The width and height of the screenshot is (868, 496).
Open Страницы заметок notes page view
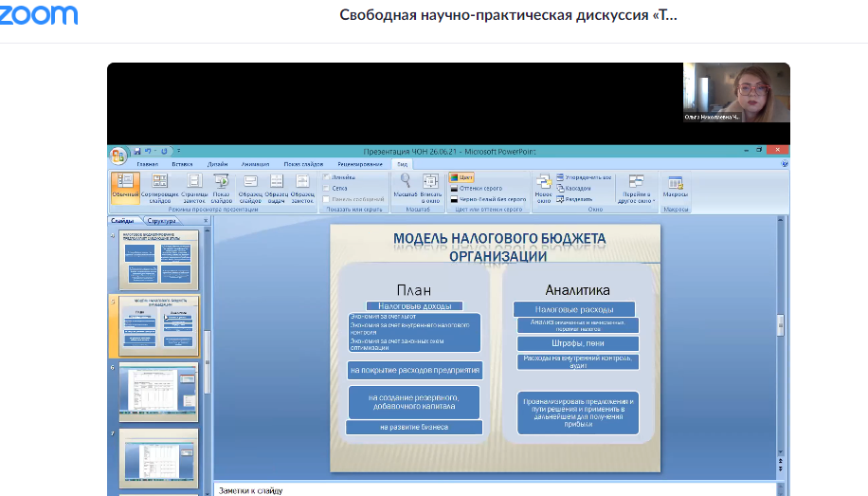[194, 188]
